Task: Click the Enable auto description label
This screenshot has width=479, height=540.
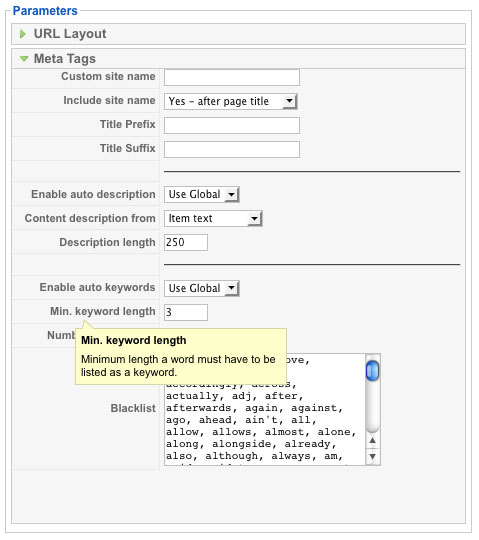Action: (x=93, y=195)
